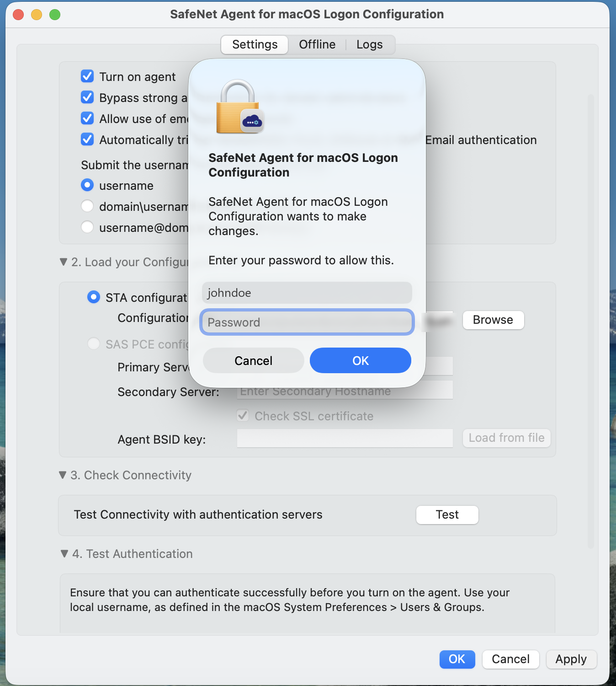The image size is (616, 686).
Task: Click the 'Agent BSID key:' label
Action: tap(162, 439)
